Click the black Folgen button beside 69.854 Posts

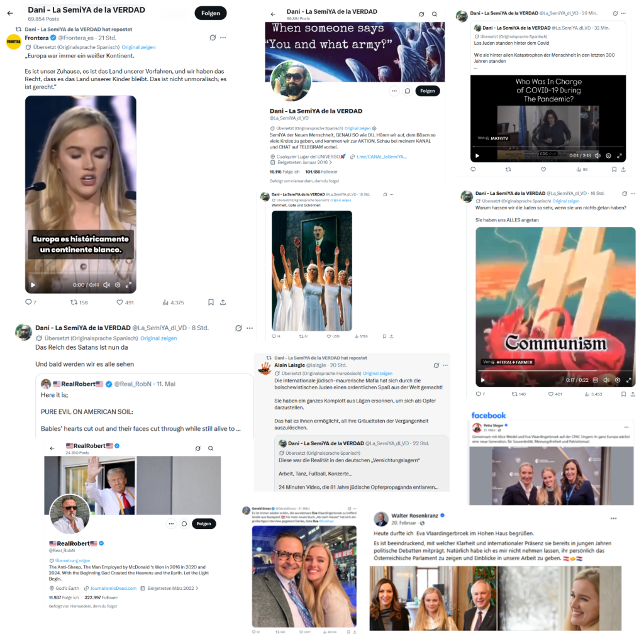tap(211, 13)
